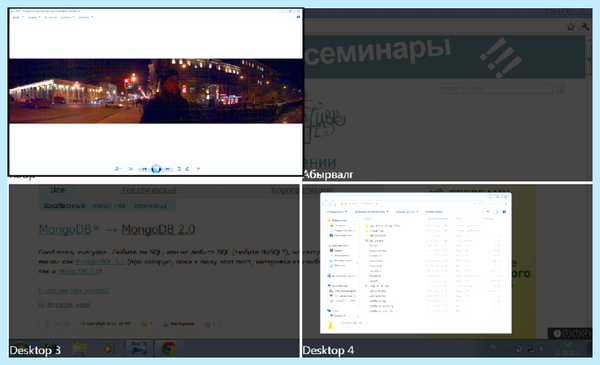Follow the inline MongoDB 2.0 link in the post text
The height and width of the screenshot is (365, 600).
79,271
